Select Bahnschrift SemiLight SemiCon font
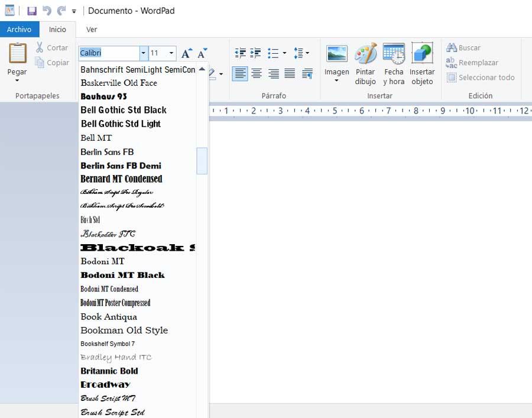Viewport: 532px width, 418px height. click(x=137, y=70)
